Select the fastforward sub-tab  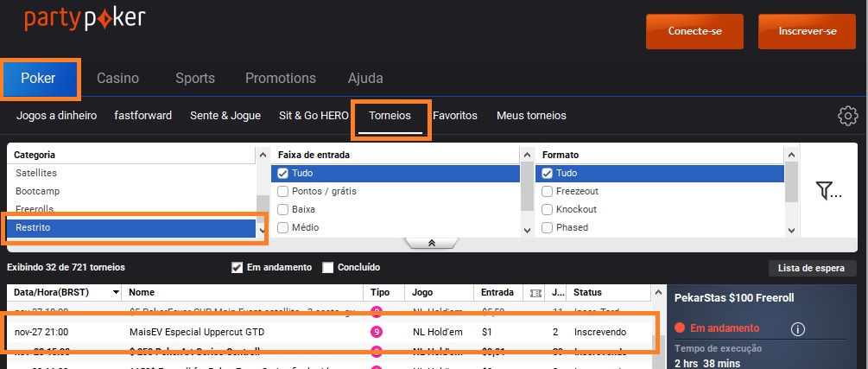tap(143, 116)
